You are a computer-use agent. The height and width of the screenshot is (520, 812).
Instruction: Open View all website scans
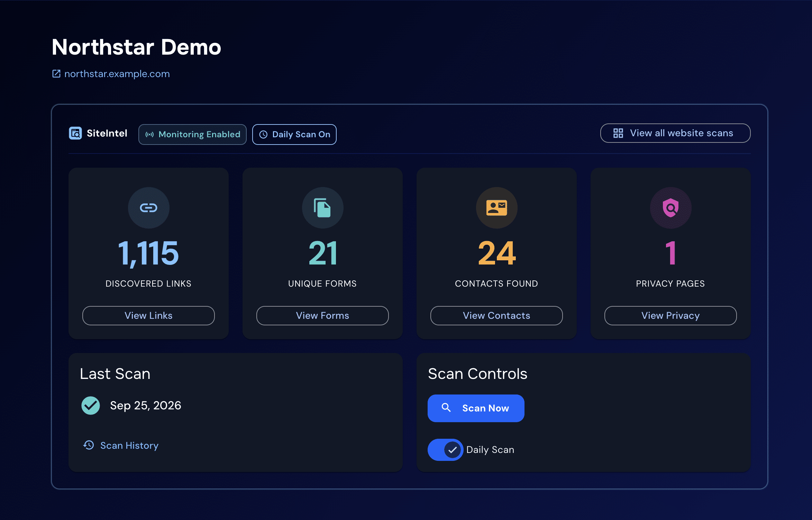coord(675,133)
